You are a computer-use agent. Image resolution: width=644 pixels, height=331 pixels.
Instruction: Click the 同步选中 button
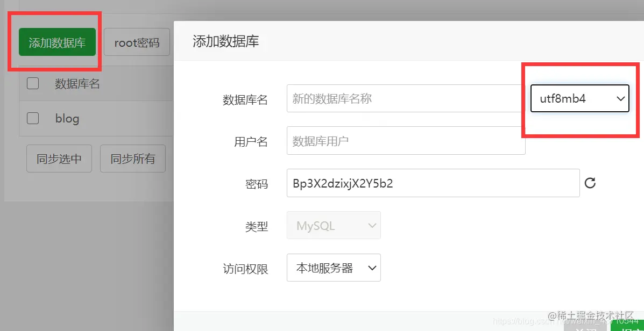pyautogui.click(x=59, y=159)
